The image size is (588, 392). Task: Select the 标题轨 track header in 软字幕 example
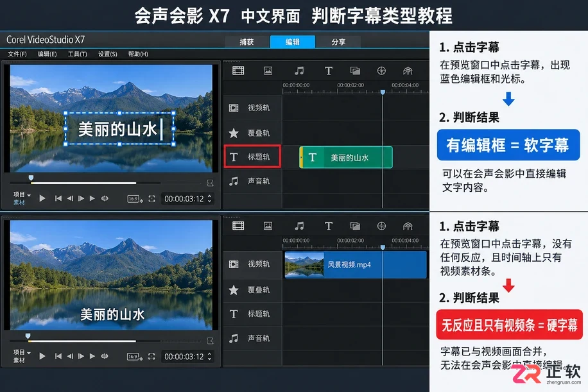252,157
